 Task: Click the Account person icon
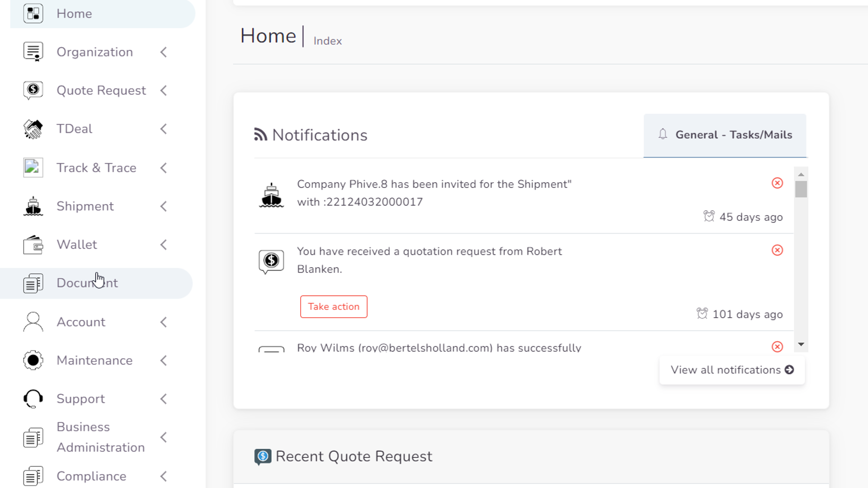click(x=33, y=322)
